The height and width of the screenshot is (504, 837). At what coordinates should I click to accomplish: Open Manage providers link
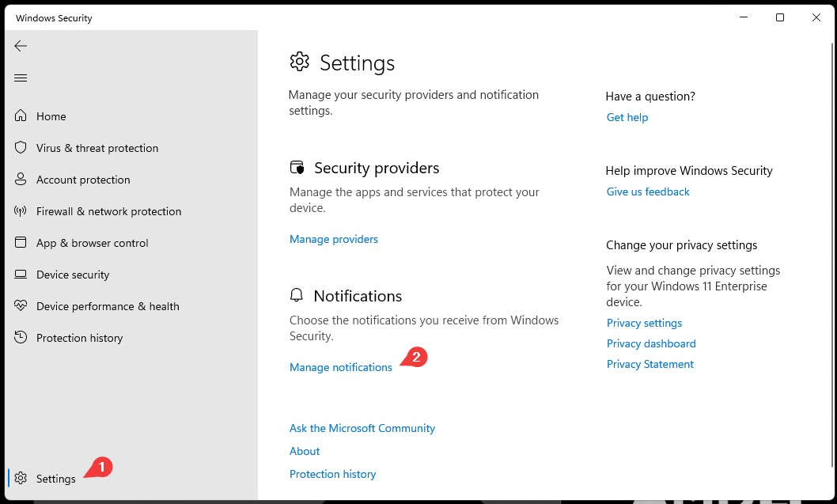(333, 239)
